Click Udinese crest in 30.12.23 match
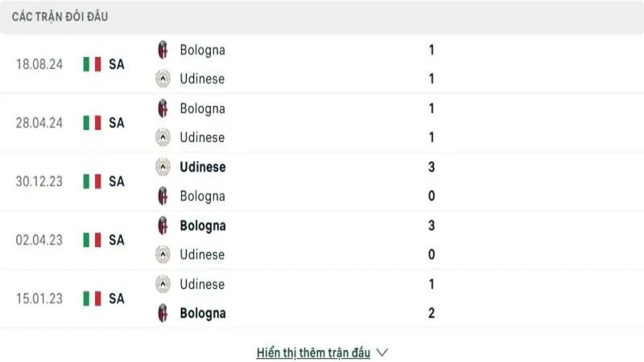Image resolution: width=644 pixels, height=362 pixels. point(163,167)
